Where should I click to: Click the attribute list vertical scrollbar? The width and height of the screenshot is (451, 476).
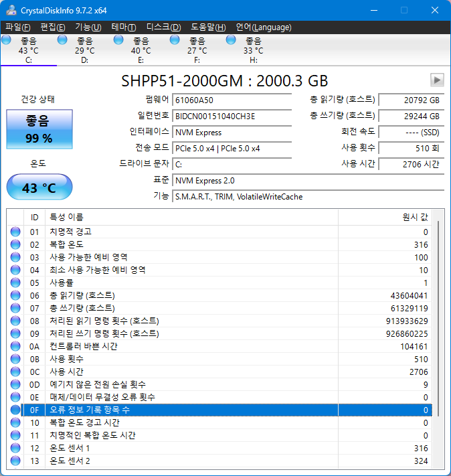[x=438, y=319]
